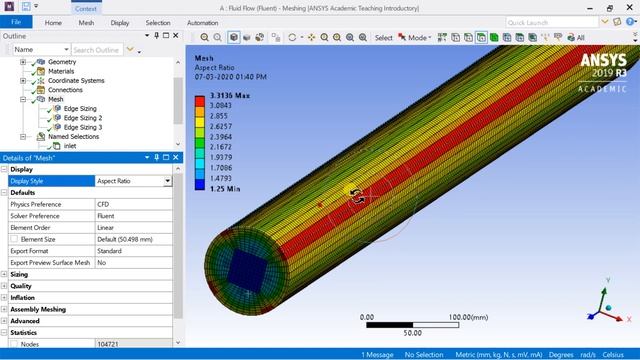
Task: Select the Materials tree item
Action: pos(61,71)
